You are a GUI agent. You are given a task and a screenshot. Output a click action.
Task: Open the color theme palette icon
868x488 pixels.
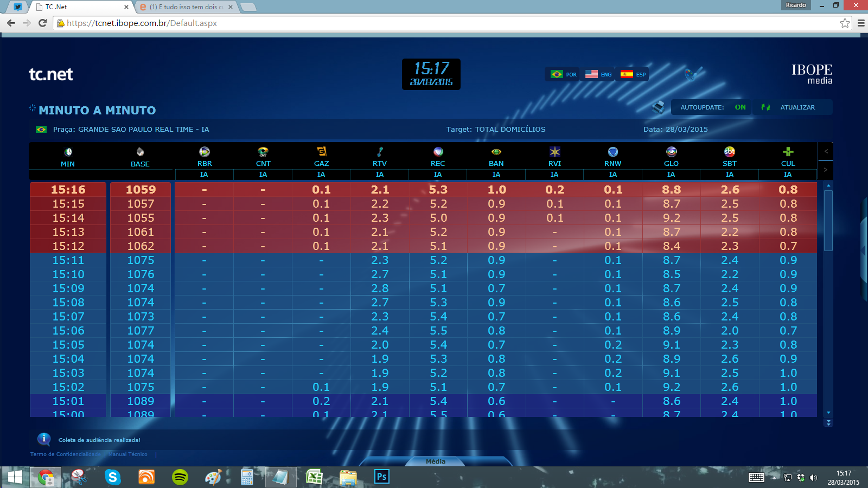click(691, 74)
